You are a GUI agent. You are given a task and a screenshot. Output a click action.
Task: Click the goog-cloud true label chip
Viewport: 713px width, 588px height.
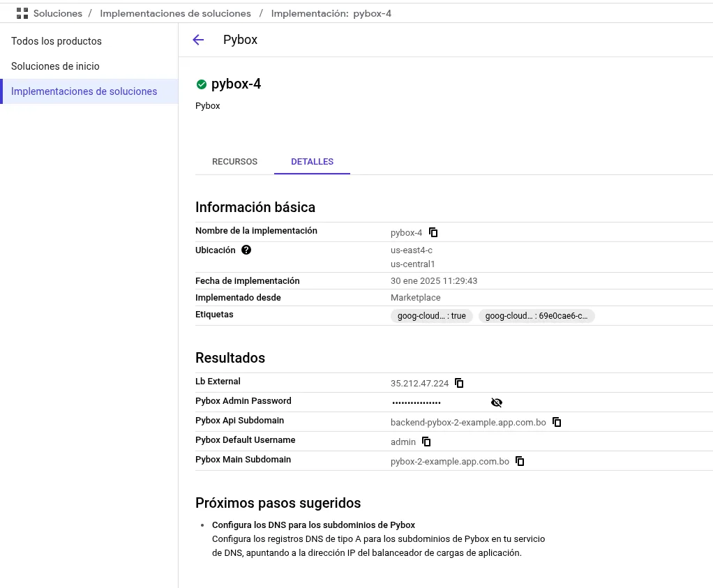(x=432, y=315)
